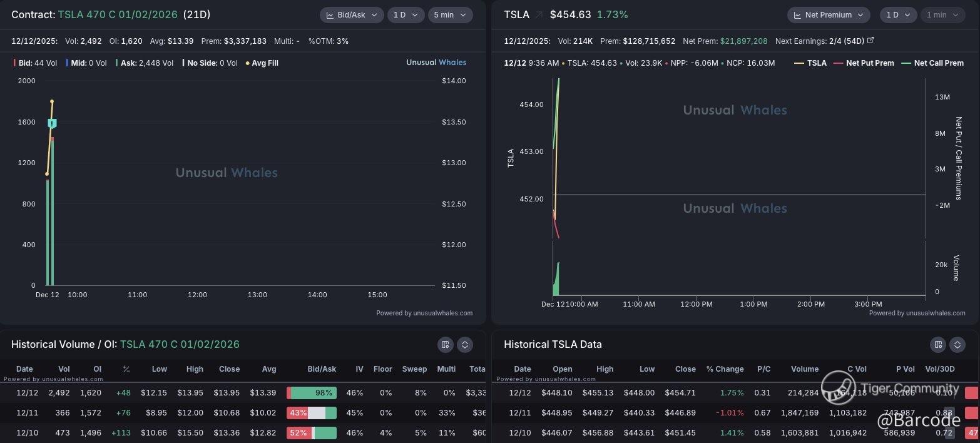The height and width of the screenshot is (443, 980).
Task: Open column settings for Historical TSLA Data table
Action: click(x=937, y=344)
